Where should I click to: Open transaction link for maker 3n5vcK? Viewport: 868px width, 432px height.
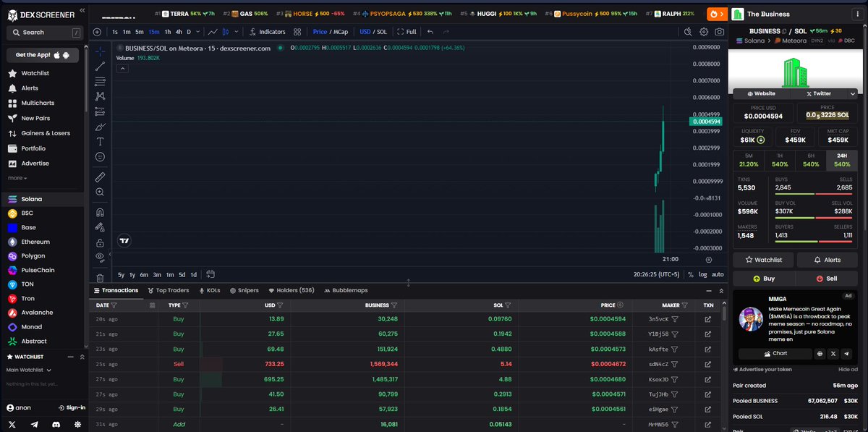pos(707,318)
